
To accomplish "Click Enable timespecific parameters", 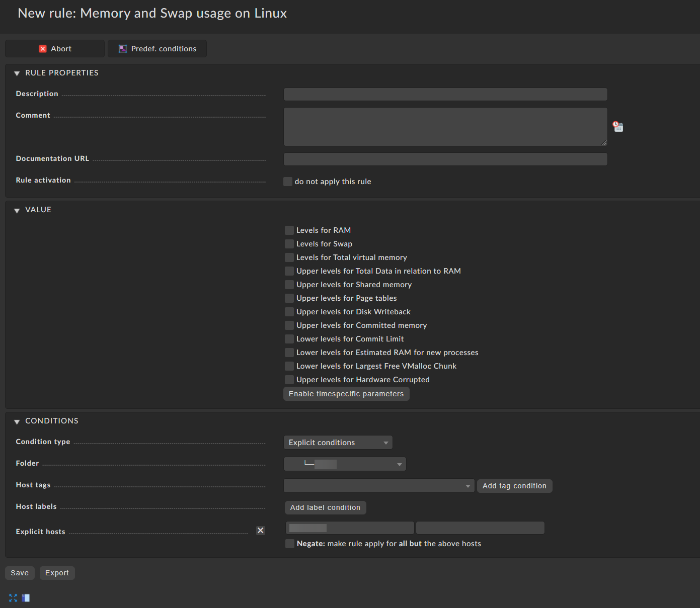I will tap(346, 394).
